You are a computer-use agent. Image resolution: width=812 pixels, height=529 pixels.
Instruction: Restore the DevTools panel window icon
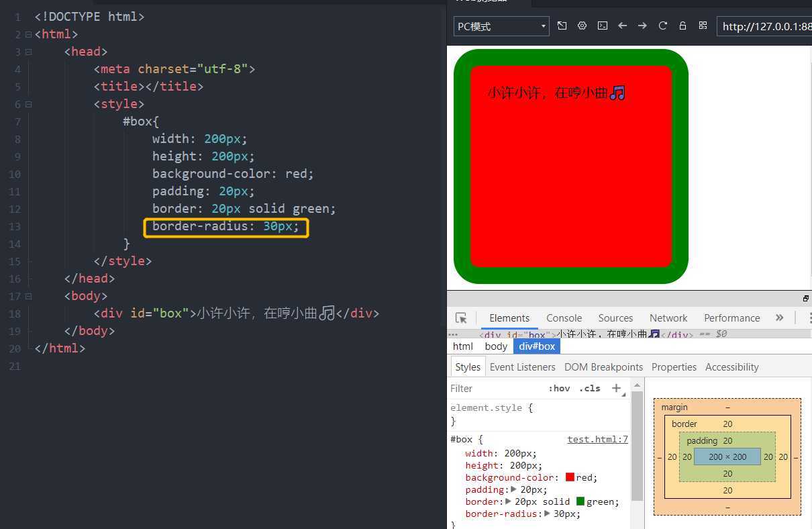tap(805, 298)
